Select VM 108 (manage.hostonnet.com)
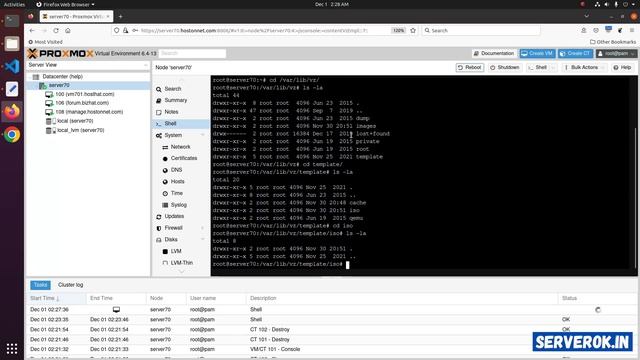Image resolution: width=640 pixels, height=360 pixels. (89, 112)
